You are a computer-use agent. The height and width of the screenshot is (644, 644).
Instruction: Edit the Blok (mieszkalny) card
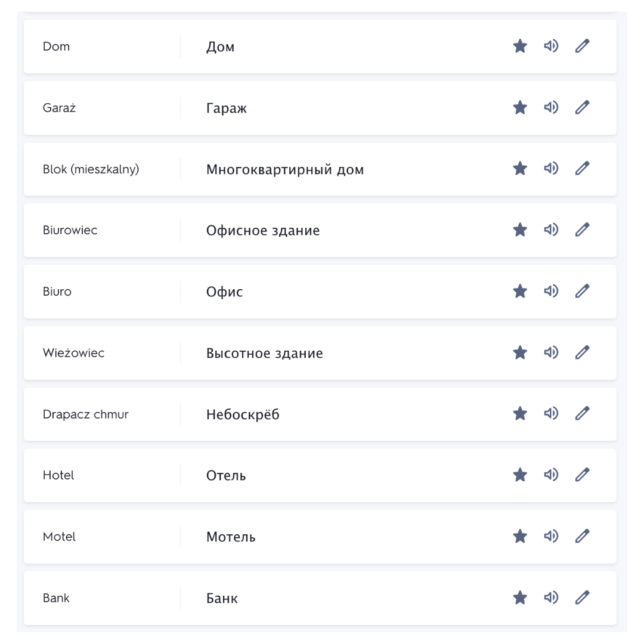click(x=583, y=168)
